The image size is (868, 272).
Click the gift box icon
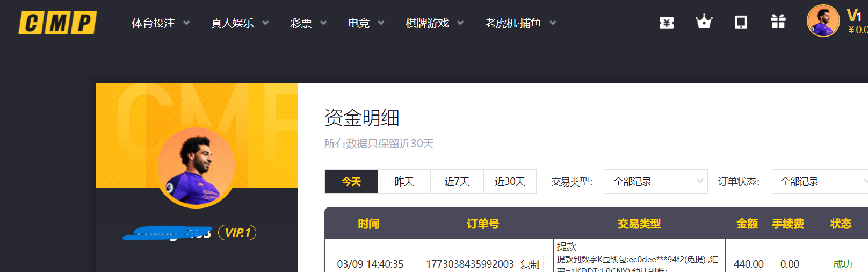tap(778, 22)
